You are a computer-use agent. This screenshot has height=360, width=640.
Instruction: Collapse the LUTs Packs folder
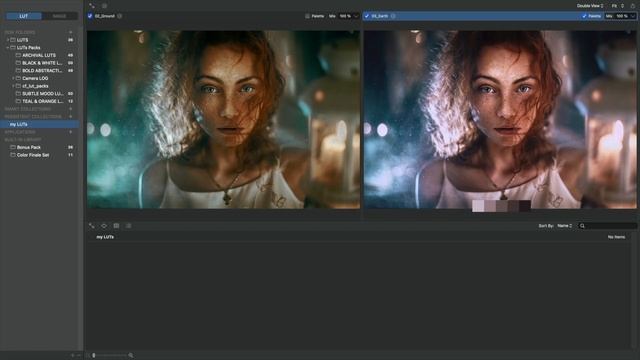point(7,48)
